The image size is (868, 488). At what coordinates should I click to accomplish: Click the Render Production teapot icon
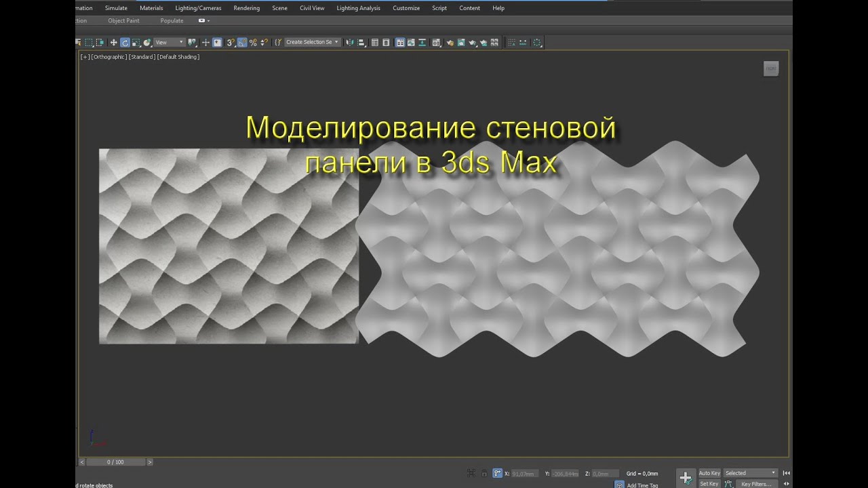(x=472, y=42)
